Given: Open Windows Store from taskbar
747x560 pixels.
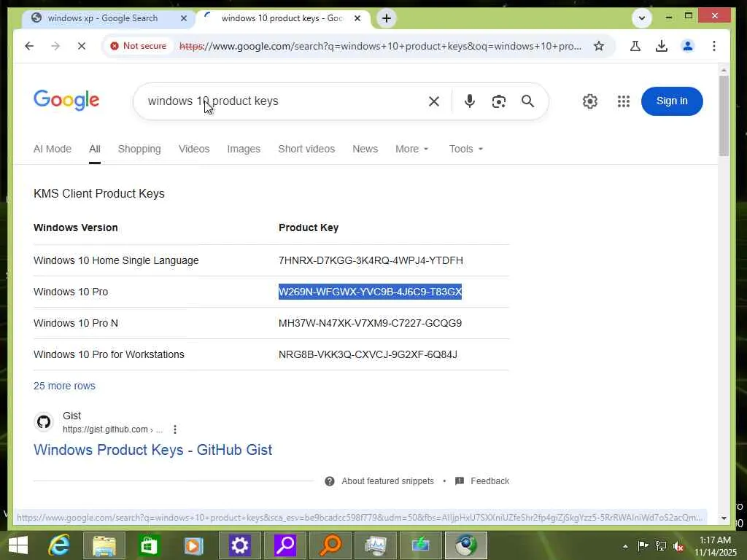Looking at the screenshot, I should pos(149,545).
